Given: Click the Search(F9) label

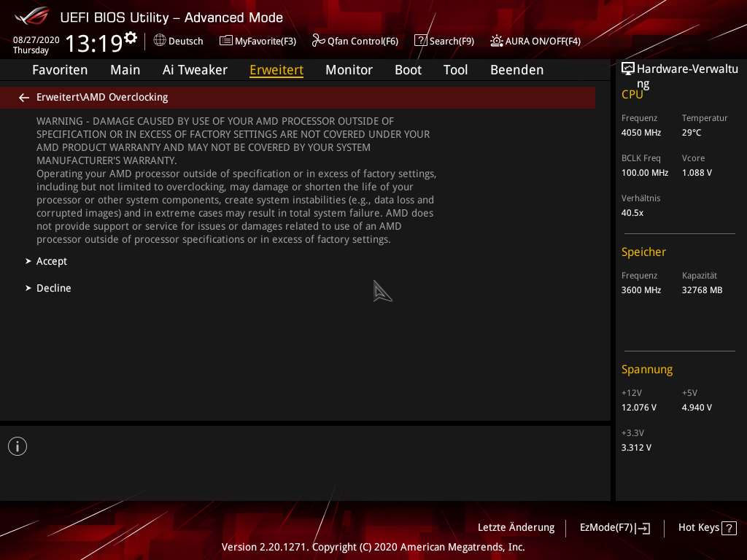Looking at the screenshot, I should (452, 41).
